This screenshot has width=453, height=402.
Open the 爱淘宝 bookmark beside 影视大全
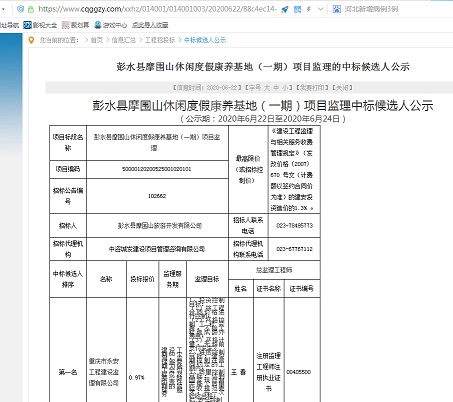click(x=76, y=25)
